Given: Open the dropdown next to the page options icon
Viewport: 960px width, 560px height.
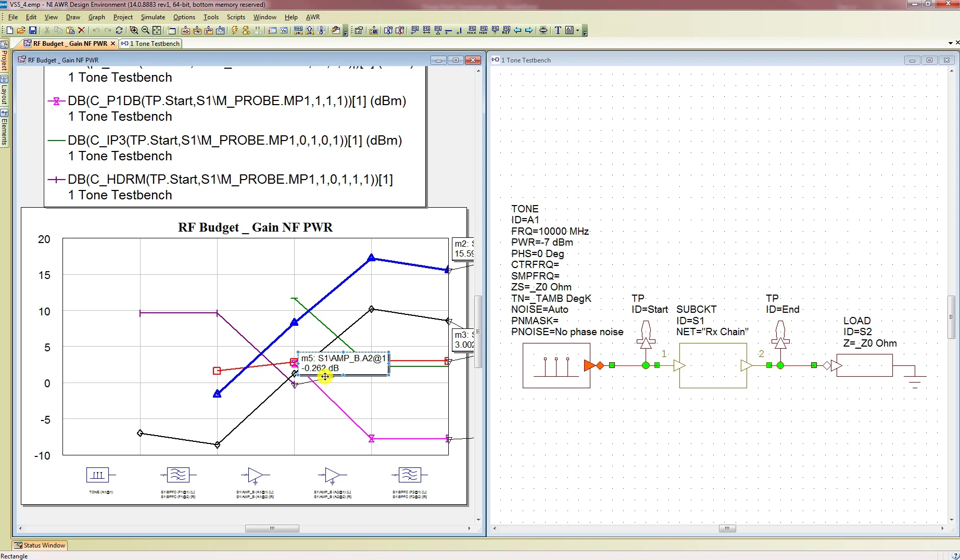Looking at the screenshot, I should pyautogui.click(x=578, y=30).
